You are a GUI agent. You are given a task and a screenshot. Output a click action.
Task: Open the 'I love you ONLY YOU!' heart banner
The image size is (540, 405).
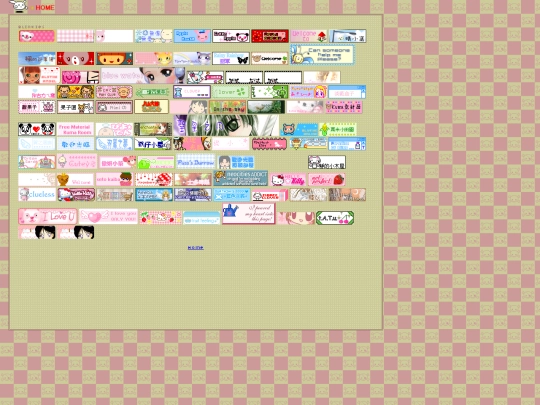pyautogui.click(x=108, y=217)
